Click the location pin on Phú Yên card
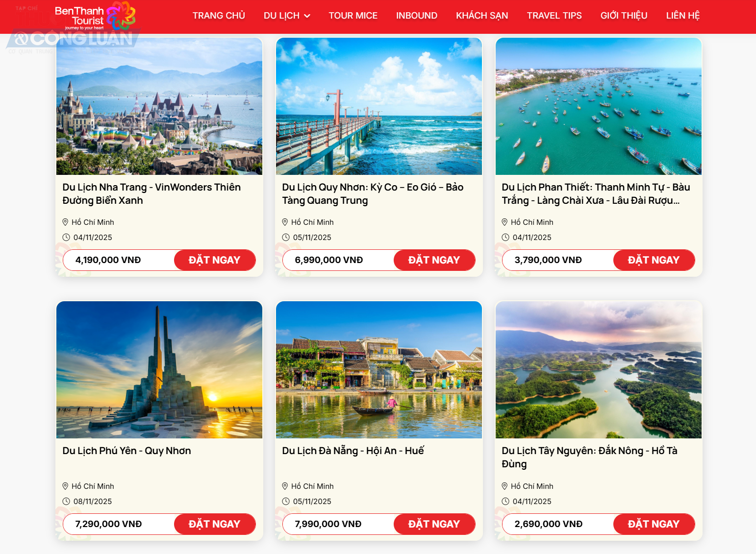 click(x=65, y=486)
